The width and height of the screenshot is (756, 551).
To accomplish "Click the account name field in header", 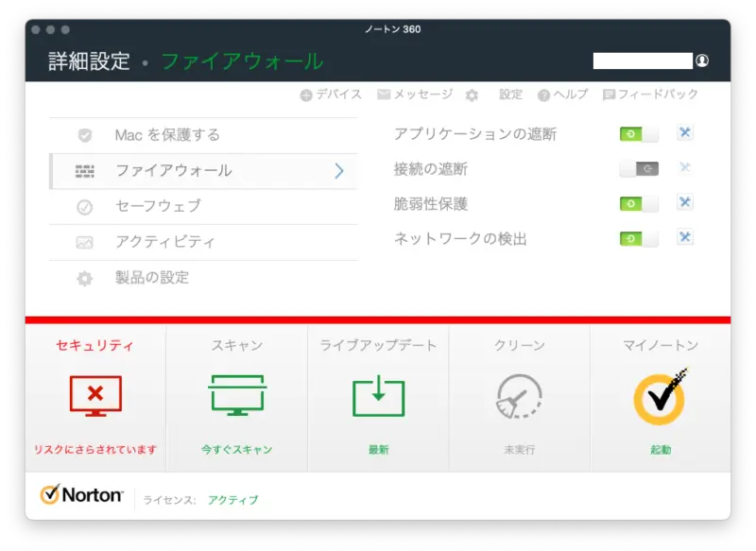I will click(643, 61).
